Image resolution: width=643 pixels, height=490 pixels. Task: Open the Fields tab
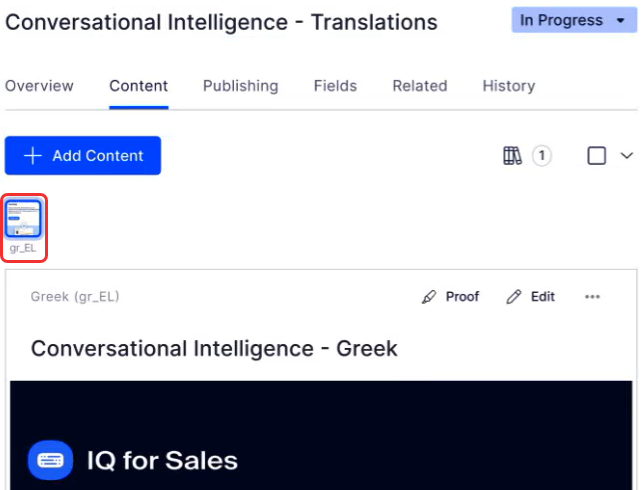click(335, 86)
